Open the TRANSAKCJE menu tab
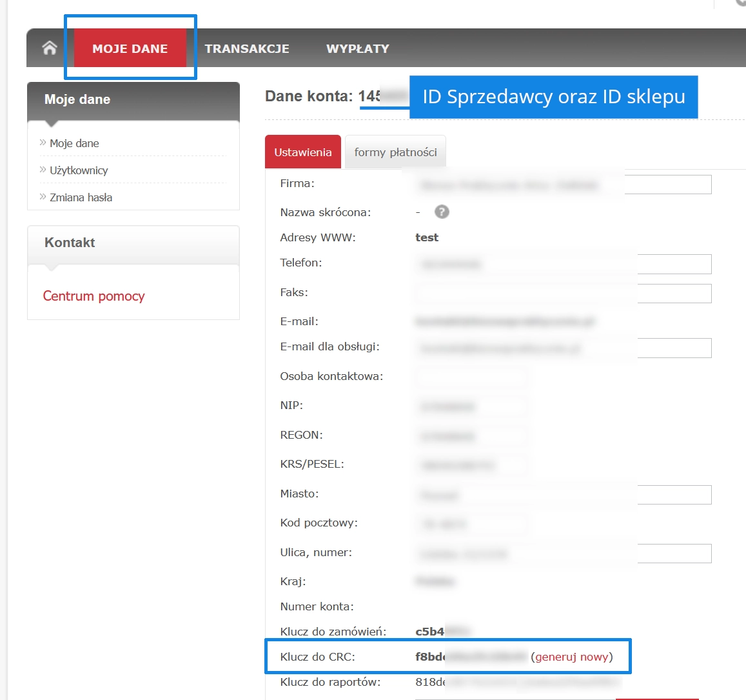Screen dimensions: 746x700 coord(247,48)
